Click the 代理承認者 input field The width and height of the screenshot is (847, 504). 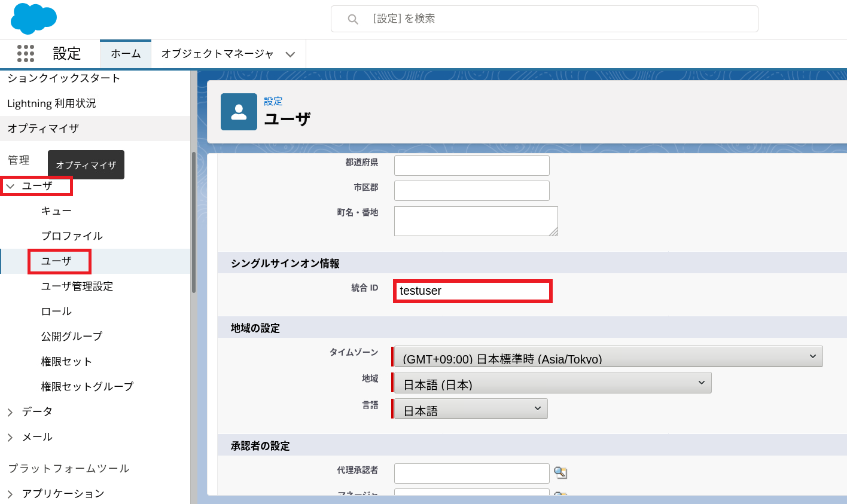pyautogui.click(x=472, y=474)
